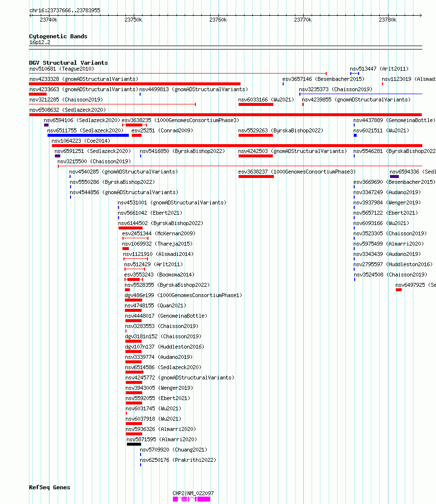The height and width of the screenshot is (504, 436).
Task: Click the nsv510681 (Teague2010) variant label
Action: pos(62,69)
